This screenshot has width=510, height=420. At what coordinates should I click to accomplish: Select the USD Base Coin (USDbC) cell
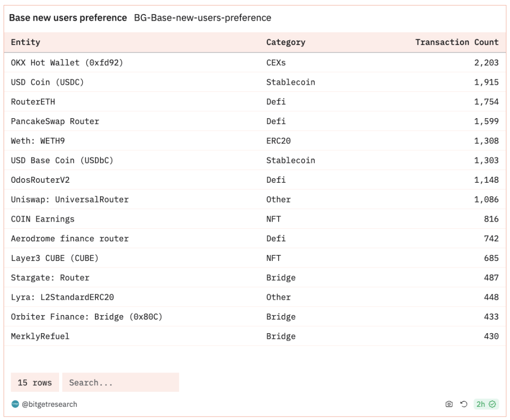62,160
